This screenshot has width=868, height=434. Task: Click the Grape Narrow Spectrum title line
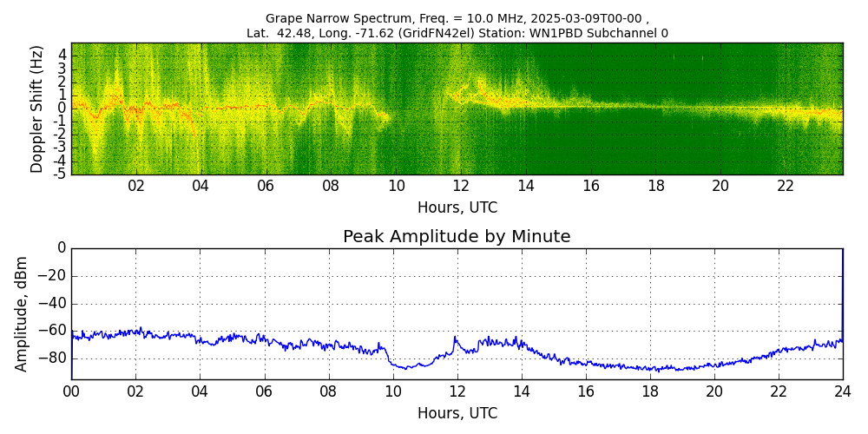(x=457, y=18)
